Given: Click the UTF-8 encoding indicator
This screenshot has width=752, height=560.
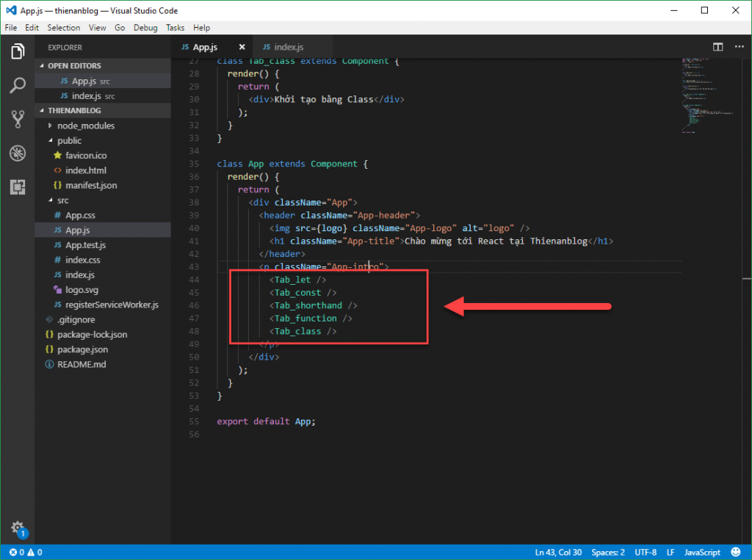Looking at the screenshot, I should point(646,551).
